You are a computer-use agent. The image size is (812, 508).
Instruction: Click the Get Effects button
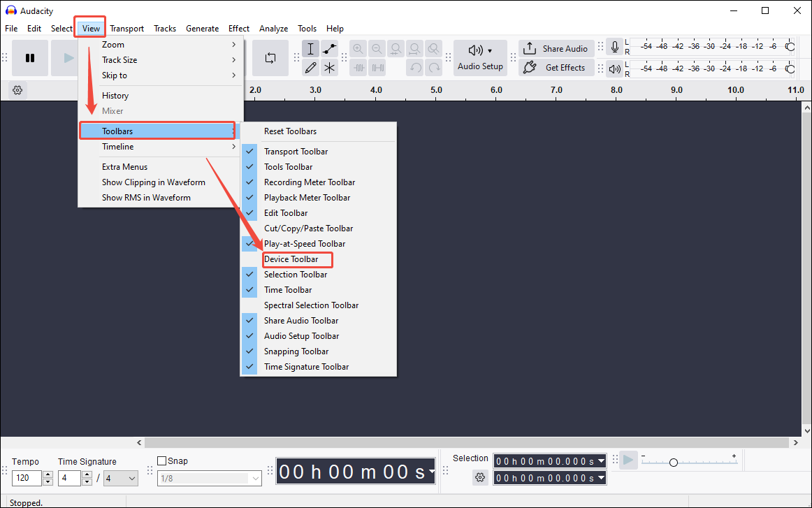(x=557, y=67)
